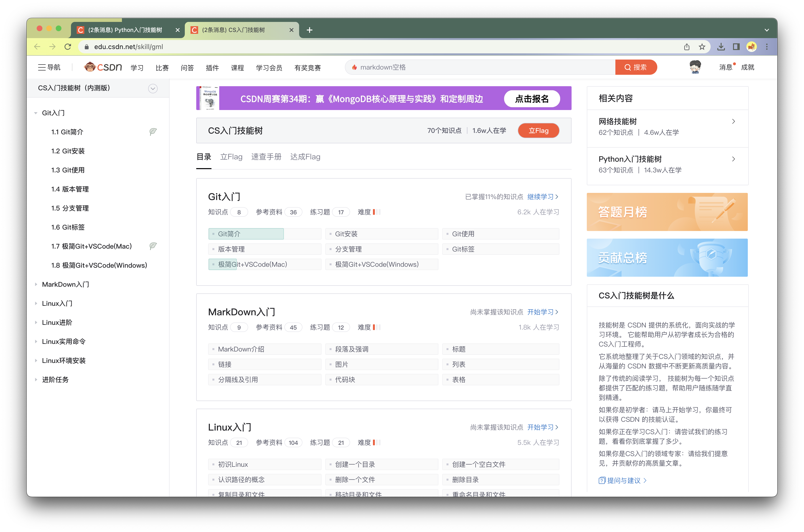Click the user avatar in header
804x532 pixels.
[x=695, y=67]
